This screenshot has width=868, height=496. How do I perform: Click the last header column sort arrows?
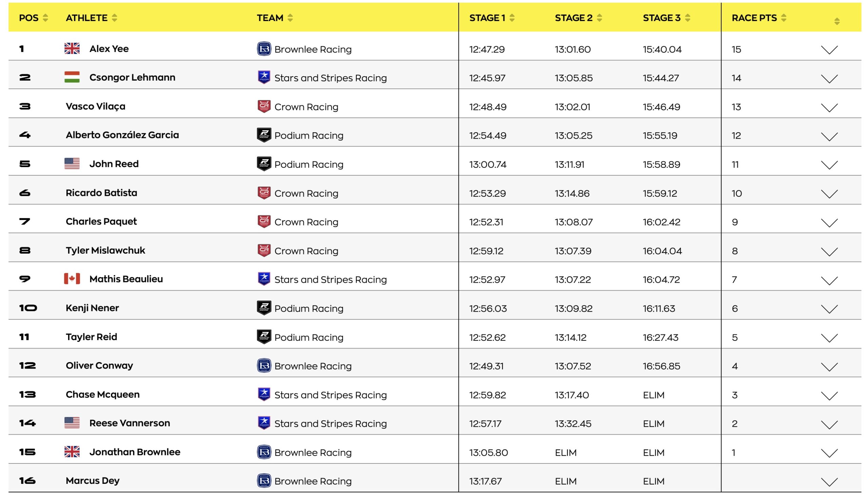tap(837, 21)
